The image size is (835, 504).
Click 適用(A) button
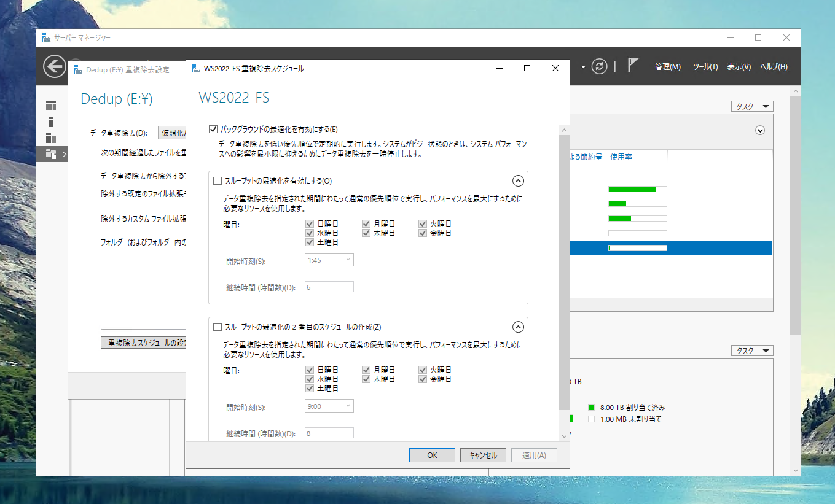534,455
